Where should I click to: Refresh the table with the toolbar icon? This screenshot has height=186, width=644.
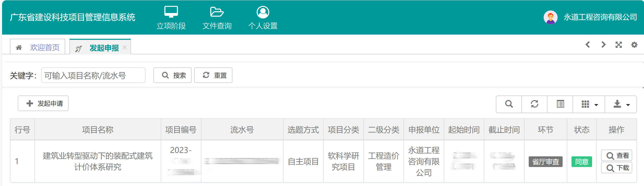[534, 104]
